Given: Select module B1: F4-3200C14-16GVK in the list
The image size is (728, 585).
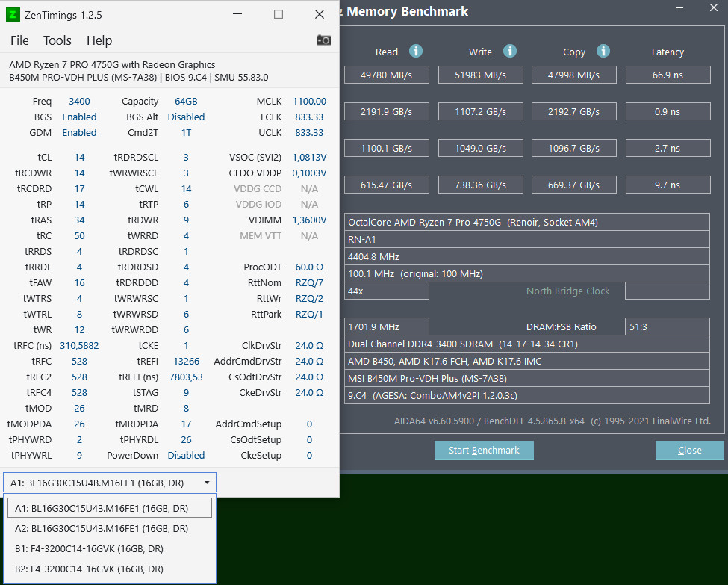Looking at the screenshot, I should click(110, 548).
